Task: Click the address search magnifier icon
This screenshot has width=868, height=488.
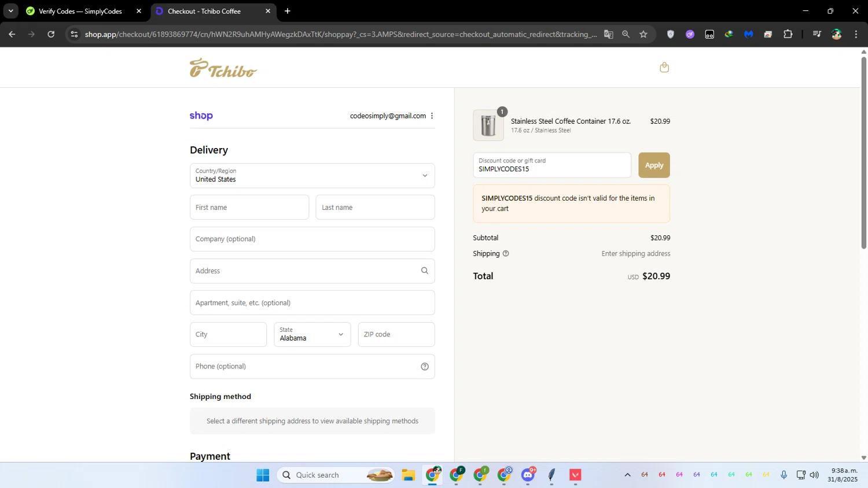Action: (x=425, y=271)
